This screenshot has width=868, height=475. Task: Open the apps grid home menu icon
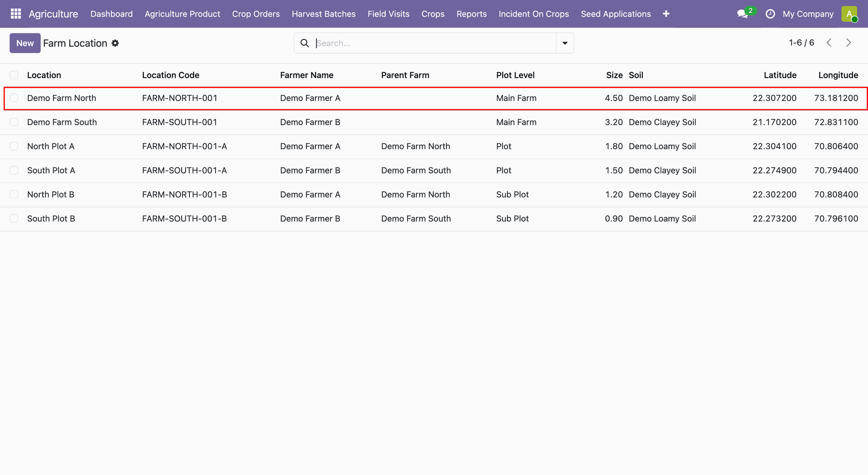16,14
